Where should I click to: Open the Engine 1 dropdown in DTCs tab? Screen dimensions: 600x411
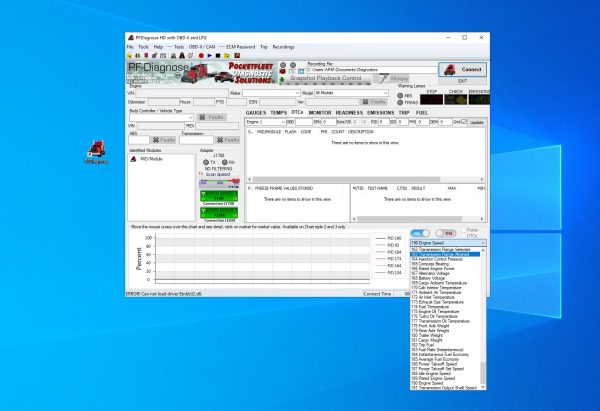pos(265,122)
